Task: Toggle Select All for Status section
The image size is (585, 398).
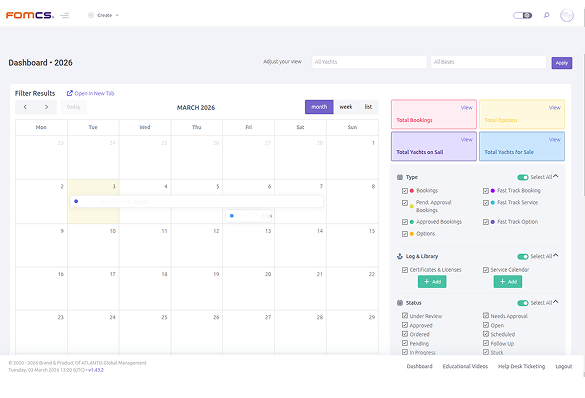Action: 523,303
